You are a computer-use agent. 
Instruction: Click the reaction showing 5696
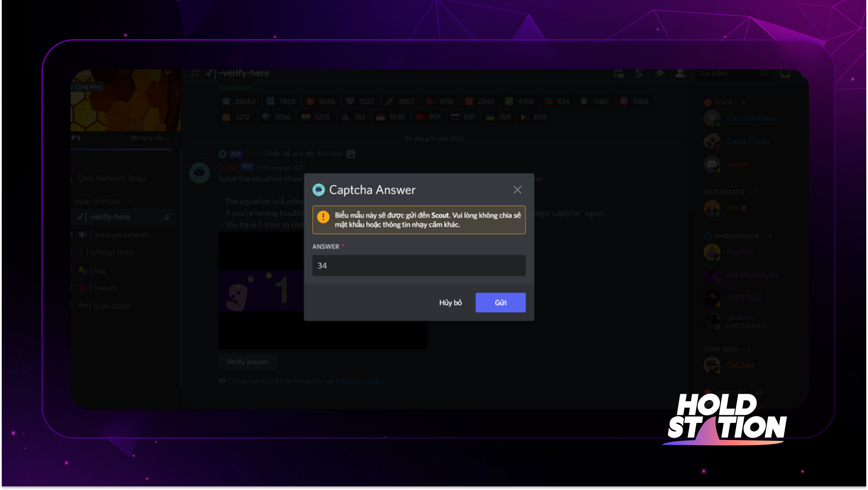(321, 101)
